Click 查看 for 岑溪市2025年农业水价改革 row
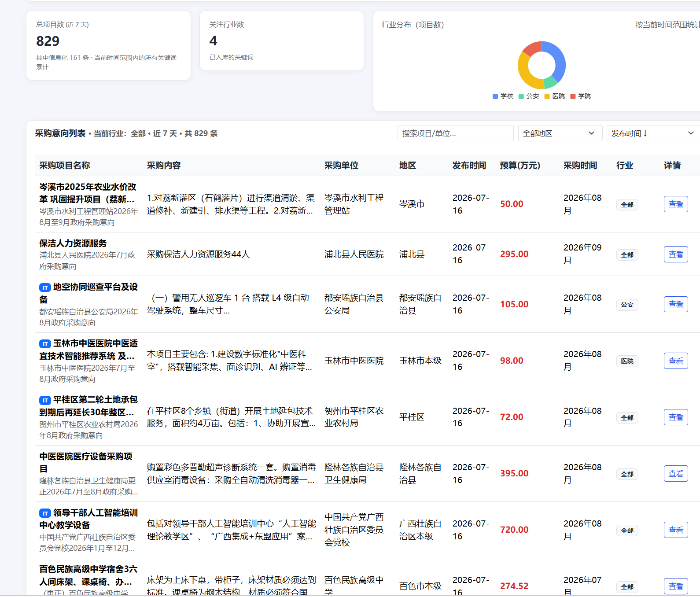 pos(676,204)
